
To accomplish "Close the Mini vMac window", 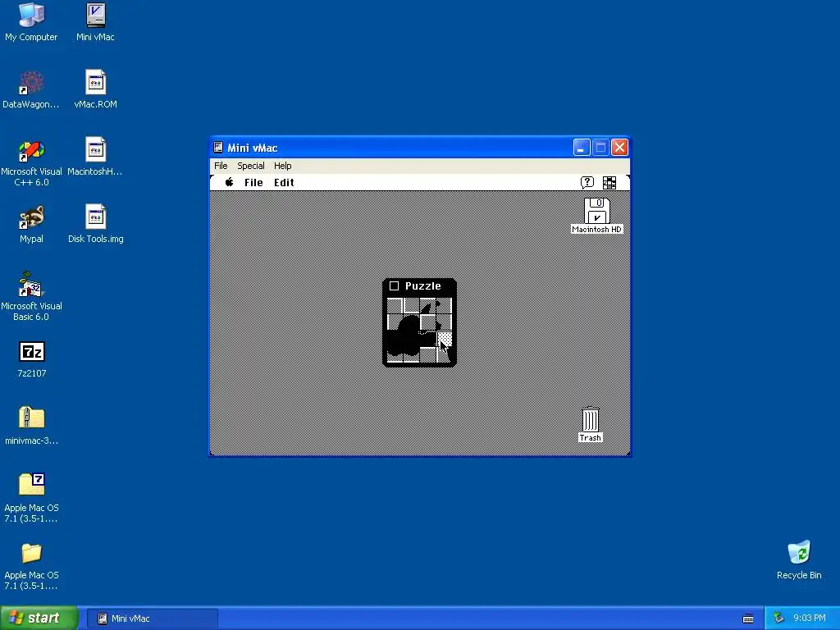I will pos(620,148).
